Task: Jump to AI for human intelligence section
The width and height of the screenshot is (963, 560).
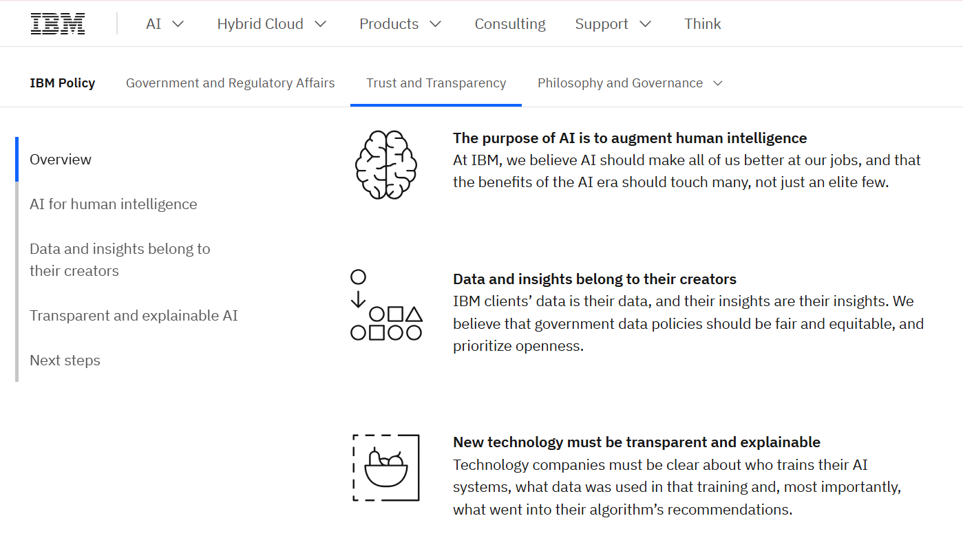Action: pyautogui.click(x=114, y=204)
